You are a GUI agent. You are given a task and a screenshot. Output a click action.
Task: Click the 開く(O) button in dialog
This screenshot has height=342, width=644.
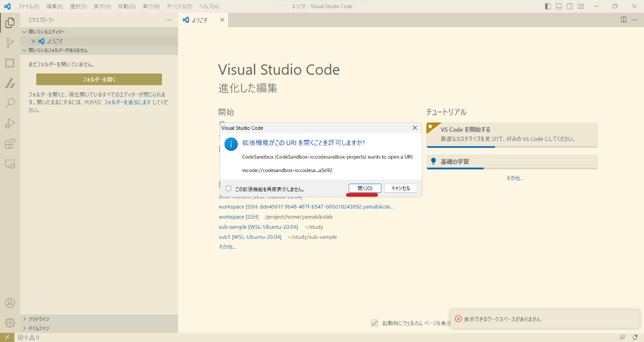pos(365,188)
